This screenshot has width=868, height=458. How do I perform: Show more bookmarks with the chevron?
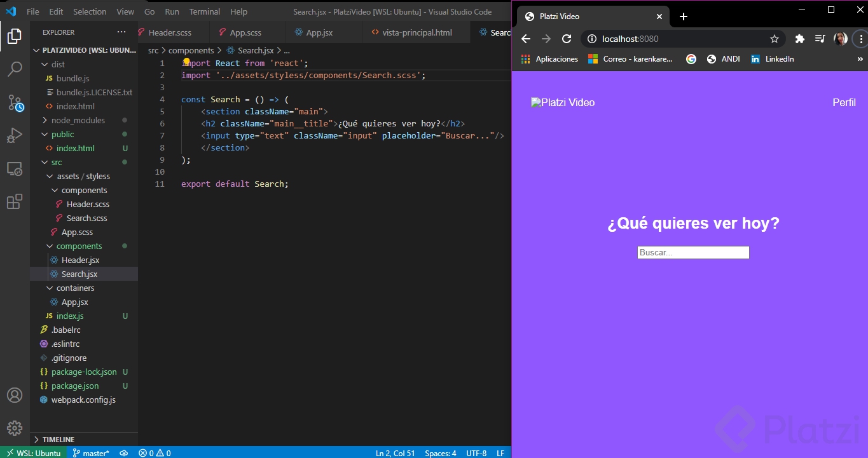(860, 59)
